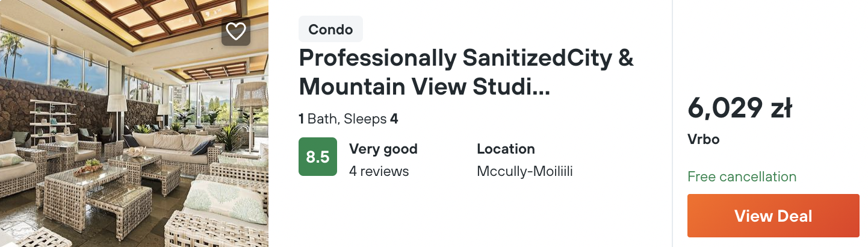The image size is (868, 247).
Task: Select Mccully-Moiliili location text
Action: [524, 171]
